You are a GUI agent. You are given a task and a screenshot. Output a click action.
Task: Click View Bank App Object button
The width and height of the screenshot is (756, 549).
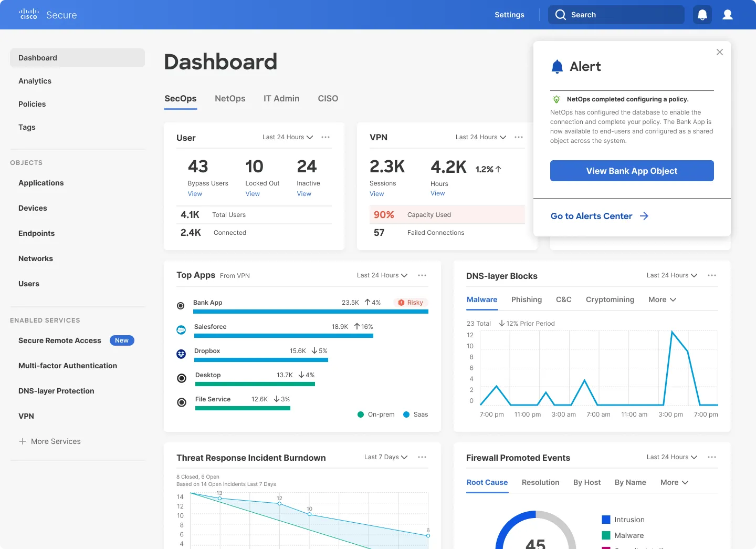click(632, 171)
